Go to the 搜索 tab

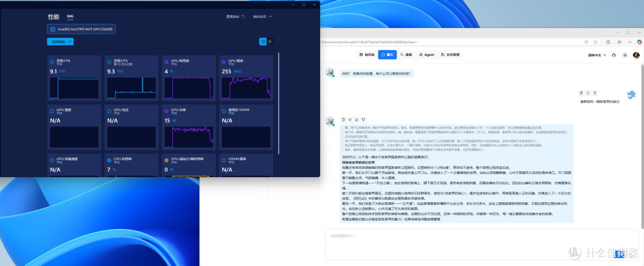pos(406,55)
